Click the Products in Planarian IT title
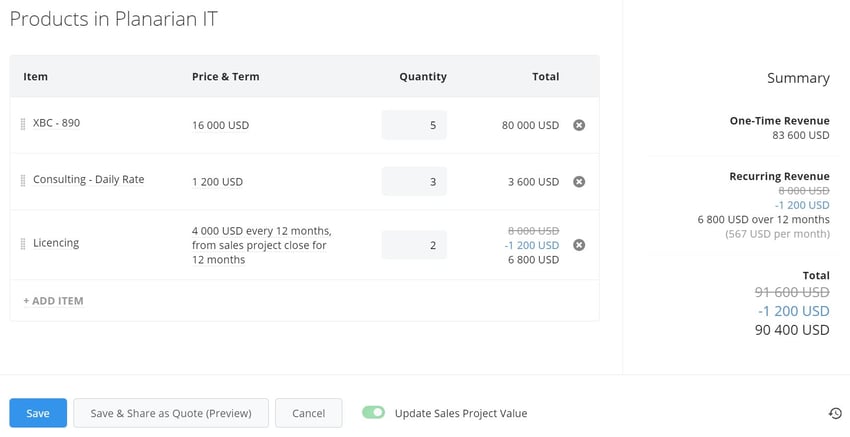The width and height of the screenshot is (850, 437). tap(114, 19)
